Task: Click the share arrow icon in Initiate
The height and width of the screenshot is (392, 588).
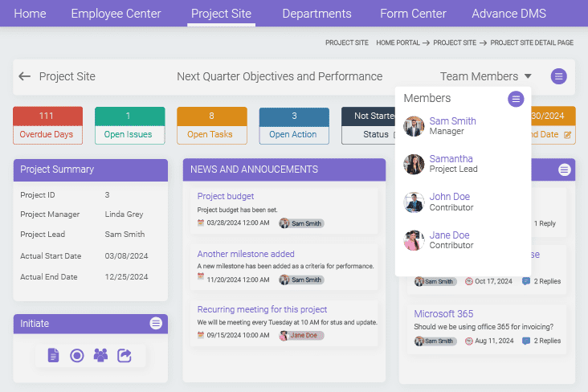Action: coord(125,354)
